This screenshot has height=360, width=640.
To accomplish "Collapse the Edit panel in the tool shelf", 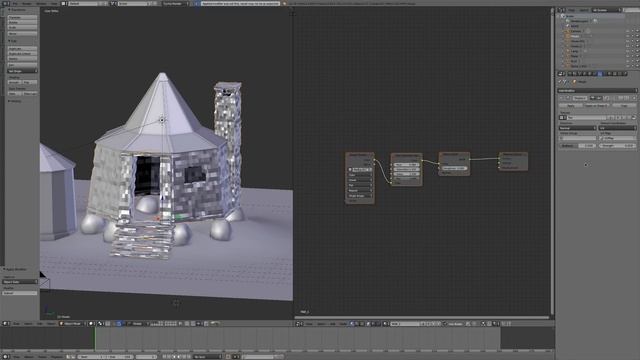I will 13,41.
